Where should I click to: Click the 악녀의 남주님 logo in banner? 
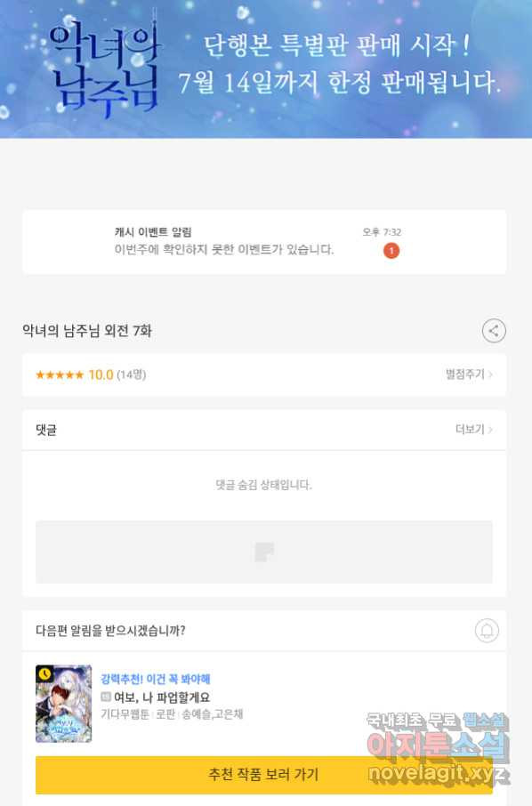coord(104,67)
